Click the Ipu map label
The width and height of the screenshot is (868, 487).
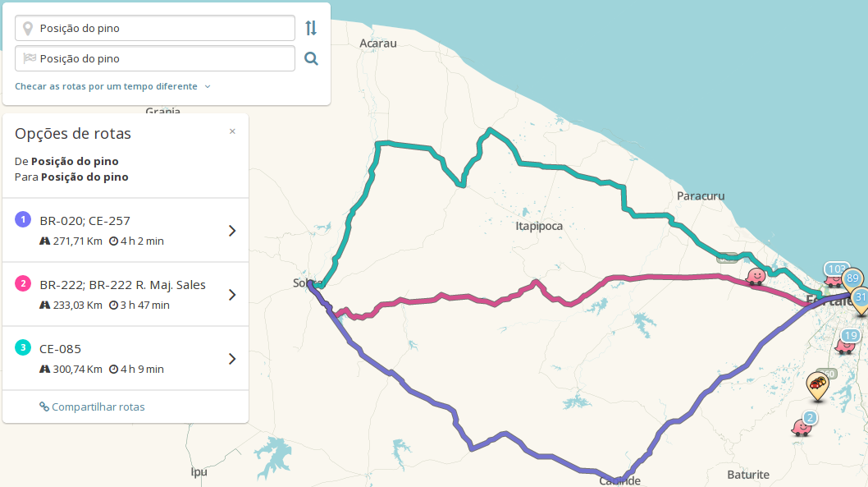tap(199, 472)
